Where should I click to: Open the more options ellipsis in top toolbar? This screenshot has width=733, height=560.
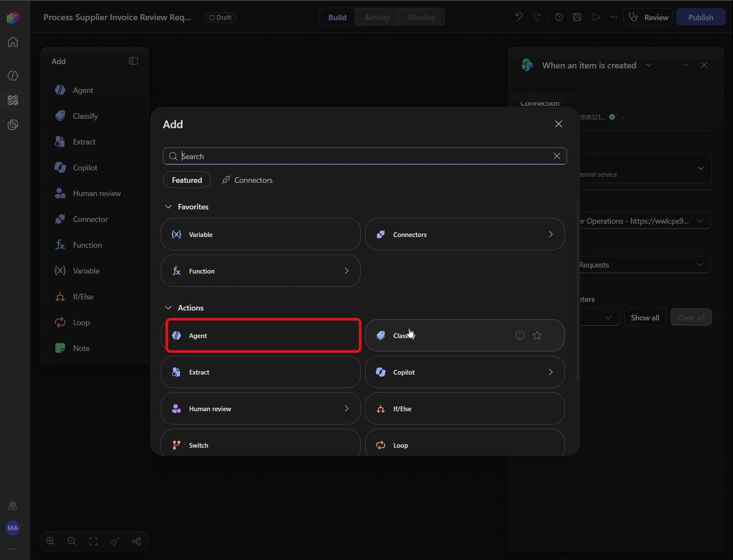[x=613, y=17]
